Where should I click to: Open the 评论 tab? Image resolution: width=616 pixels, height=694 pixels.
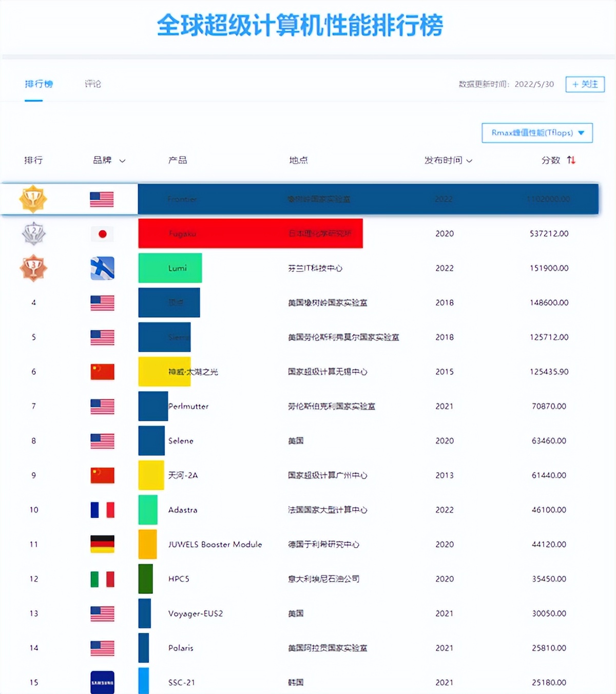(92, 84)
